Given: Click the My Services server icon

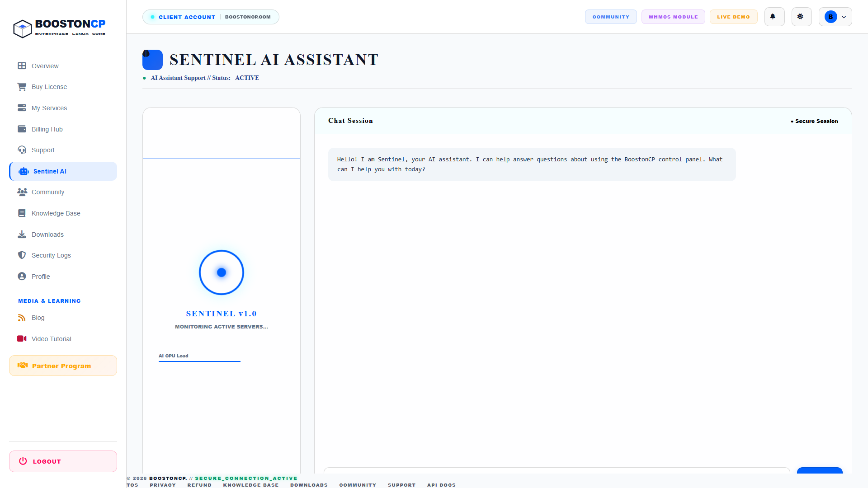Looking at the screenshot, I should tap(22, 108).
